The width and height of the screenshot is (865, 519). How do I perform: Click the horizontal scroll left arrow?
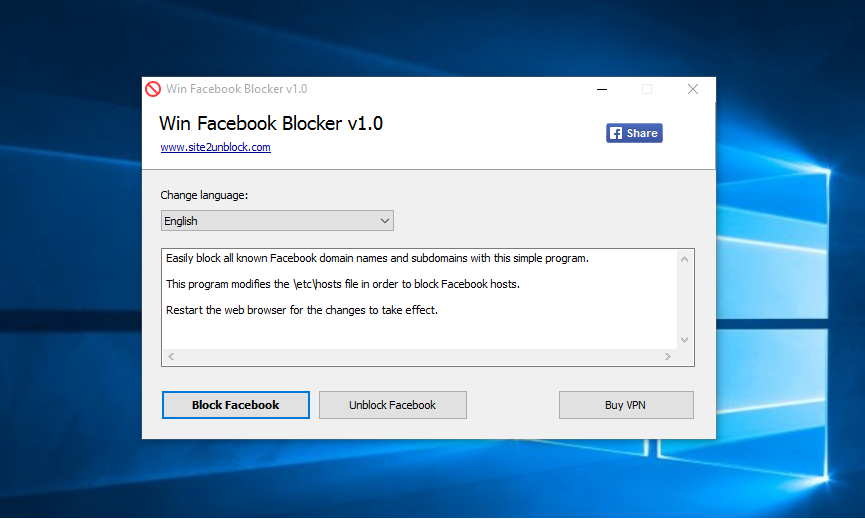click(171, 356)
